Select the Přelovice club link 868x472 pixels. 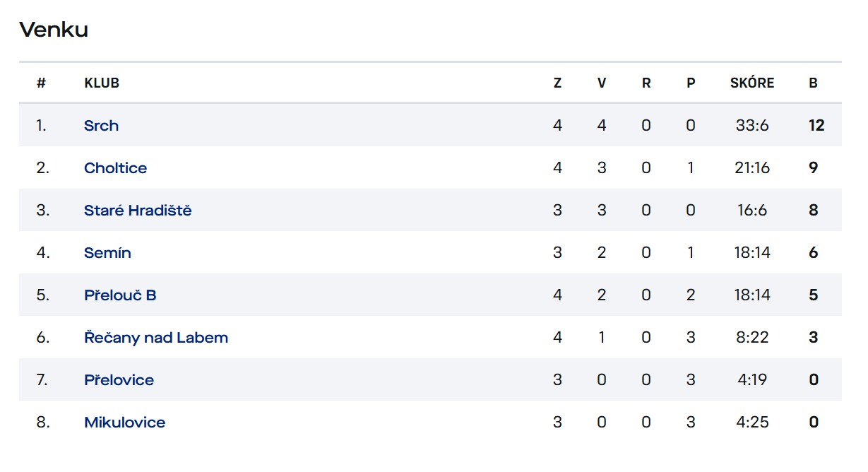(119, 380)
